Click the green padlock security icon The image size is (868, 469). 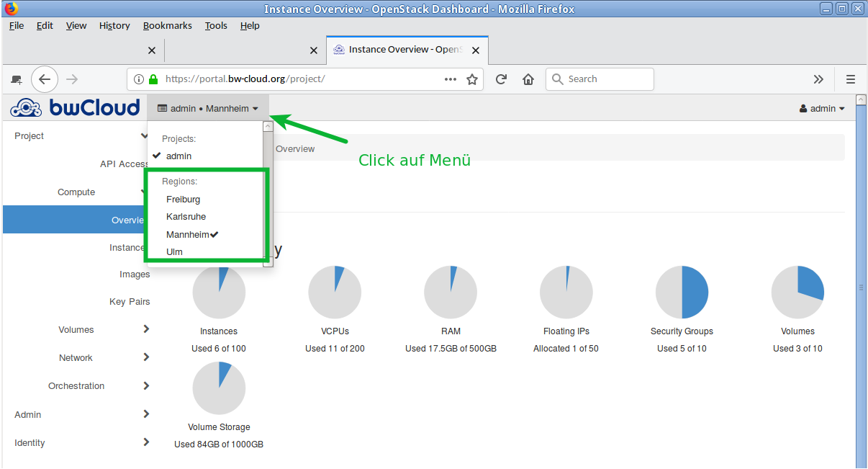pos(153,79)
